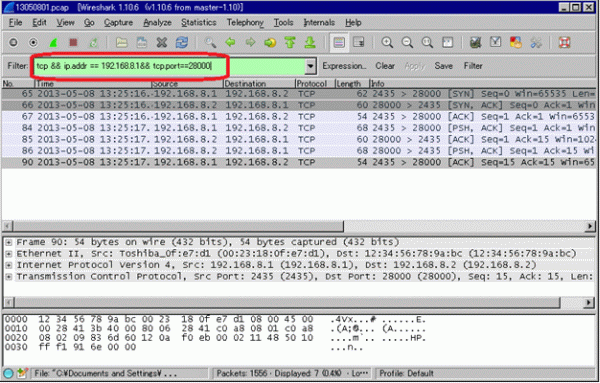Open the Telephony menu
This screenshot has width=600, height=383.
[x=245, y=23]
